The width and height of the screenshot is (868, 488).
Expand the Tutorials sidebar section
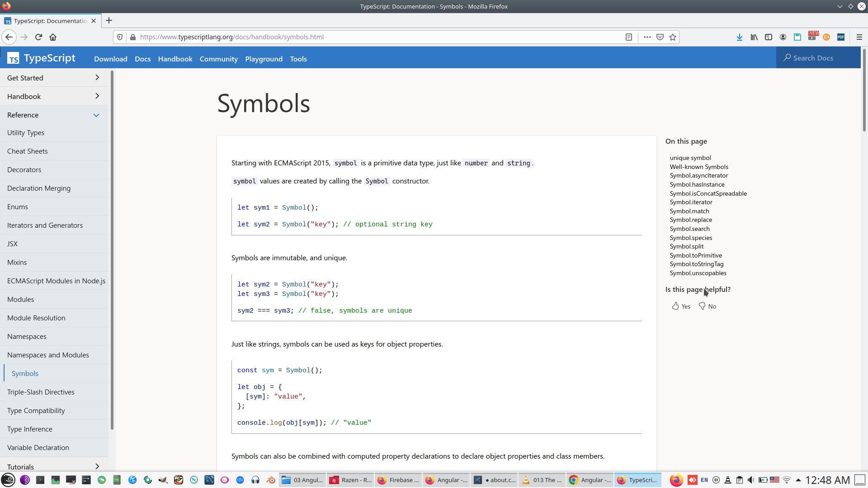pos(97,466)
